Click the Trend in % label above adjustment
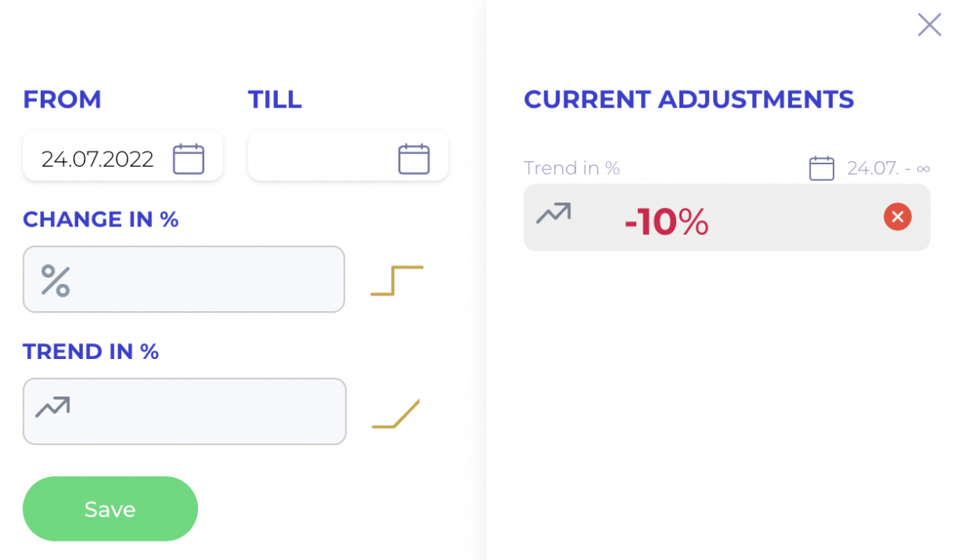Screen dimensions: 958x560 point(572,168)
